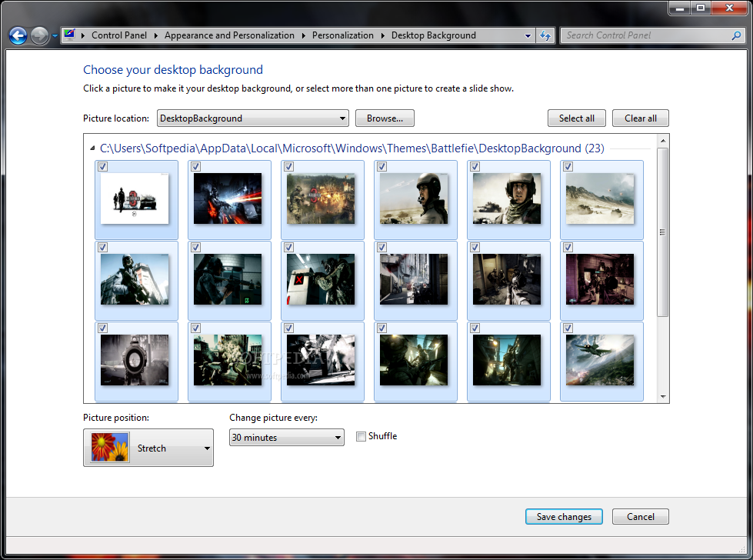Screen dimensions: 753x560
Task: Select the explosion battlefield thumbnail
Action: click(321, 198)
